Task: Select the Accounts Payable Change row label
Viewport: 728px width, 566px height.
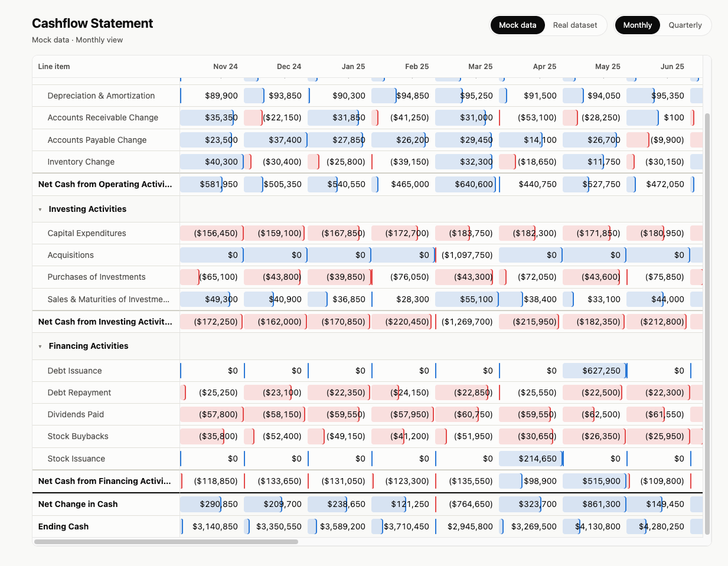Action: pos(97,140)
